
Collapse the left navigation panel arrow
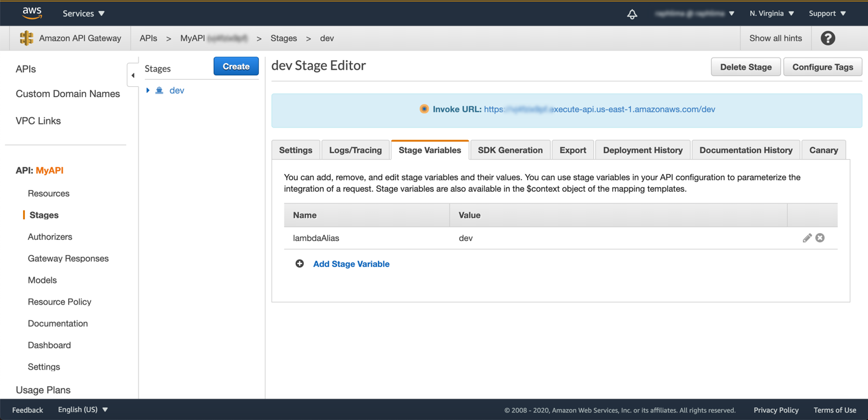133,75
